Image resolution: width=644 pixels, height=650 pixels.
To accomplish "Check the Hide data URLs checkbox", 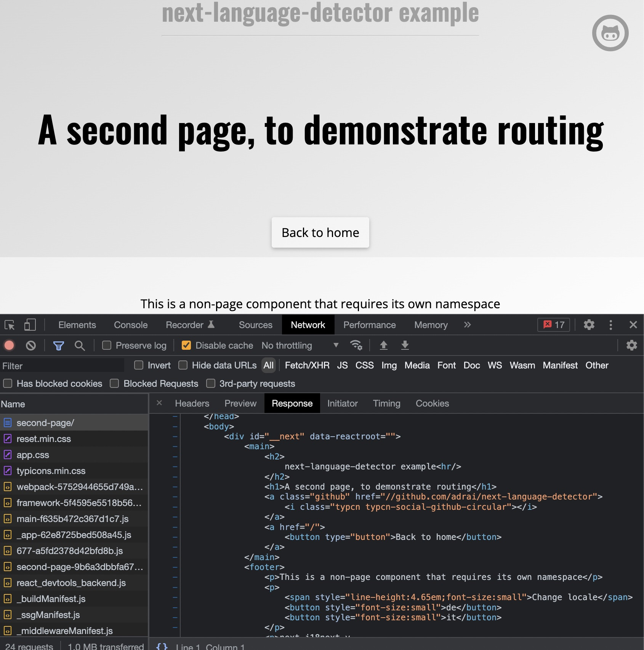I will click(x=183, y=365).
